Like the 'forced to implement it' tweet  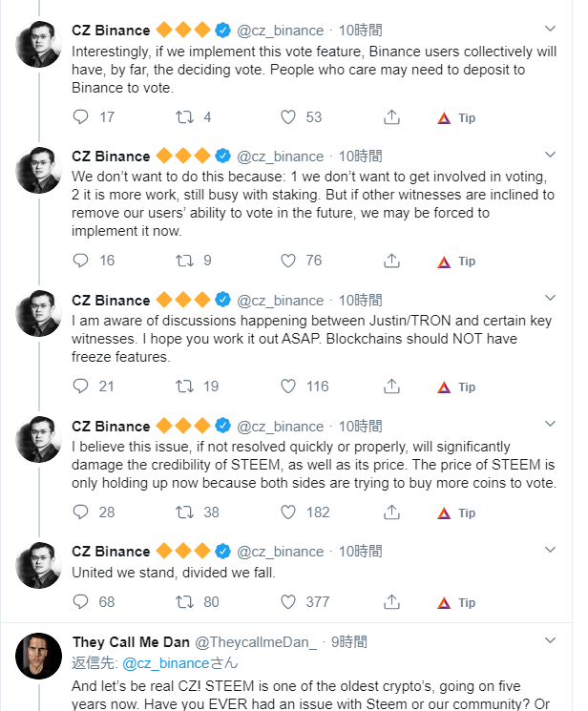288,261
